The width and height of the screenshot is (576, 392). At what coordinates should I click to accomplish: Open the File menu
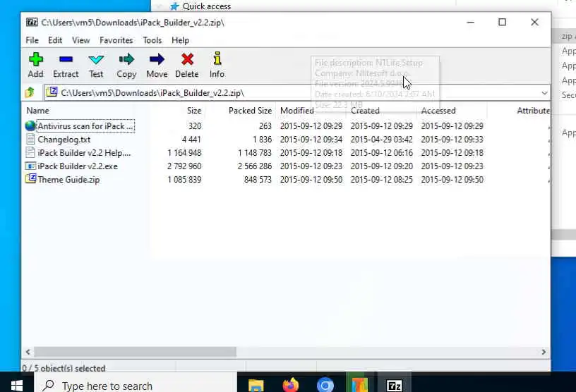tap(32, 40)
